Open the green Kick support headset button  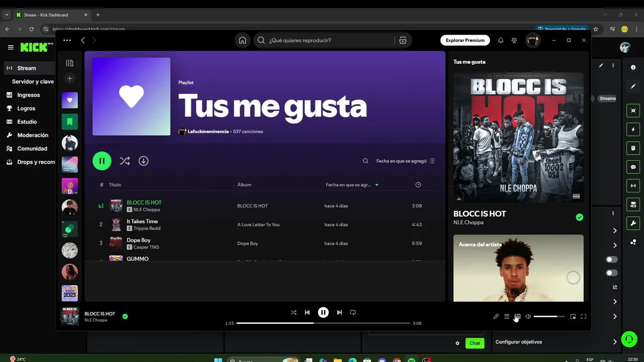629,339
